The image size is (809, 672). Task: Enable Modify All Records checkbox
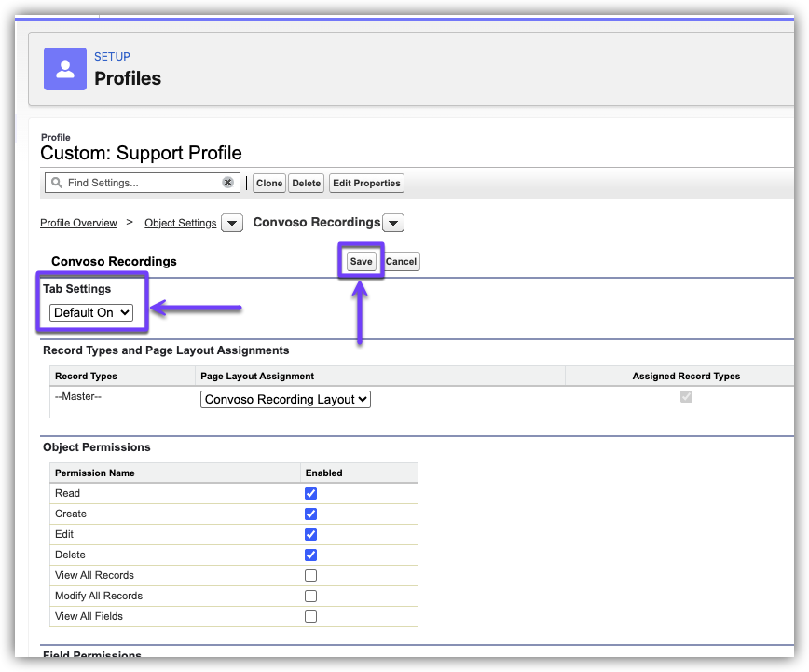click(311, 596)
